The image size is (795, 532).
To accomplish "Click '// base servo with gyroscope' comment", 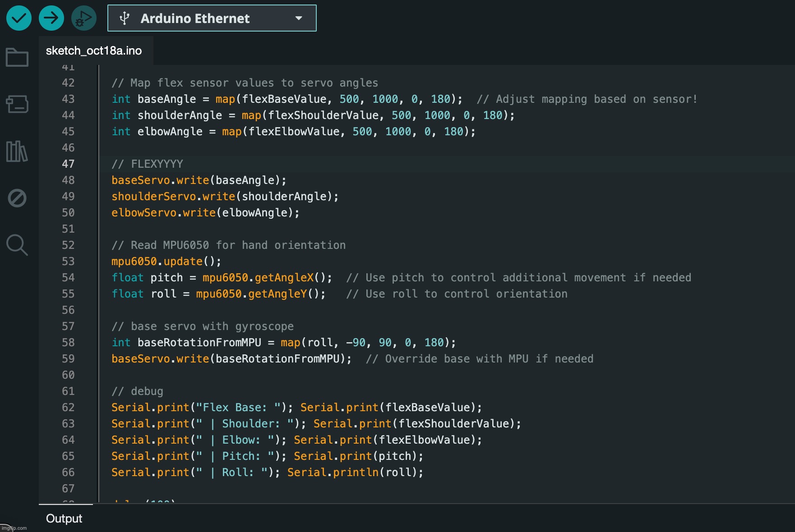I will pos(203,326).
